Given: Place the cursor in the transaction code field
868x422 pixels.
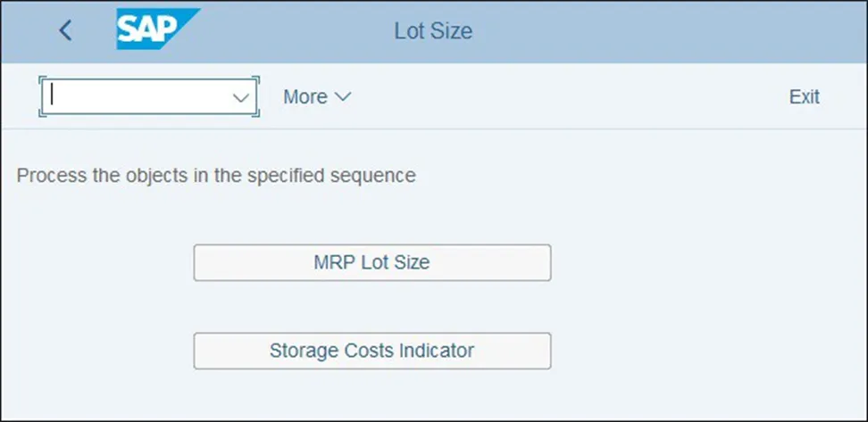Looking at the screenshot, I should click(x=134, y=96).
